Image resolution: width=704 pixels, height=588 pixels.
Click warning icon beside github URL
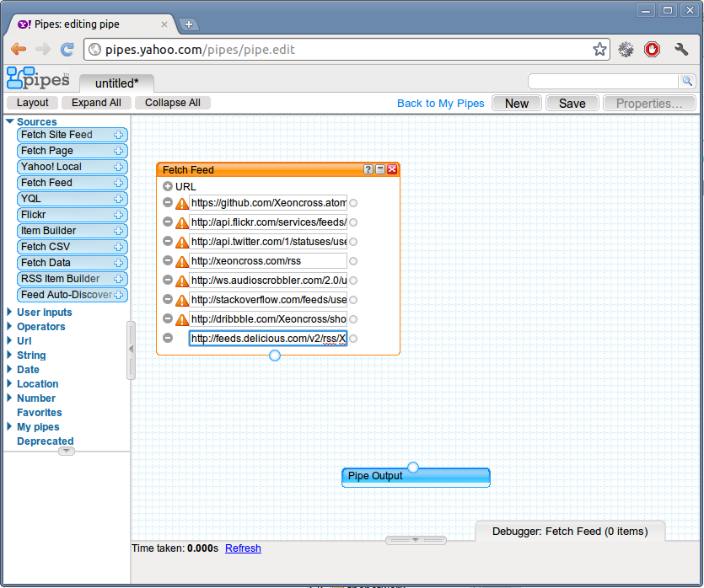click(x=182, y=204)
